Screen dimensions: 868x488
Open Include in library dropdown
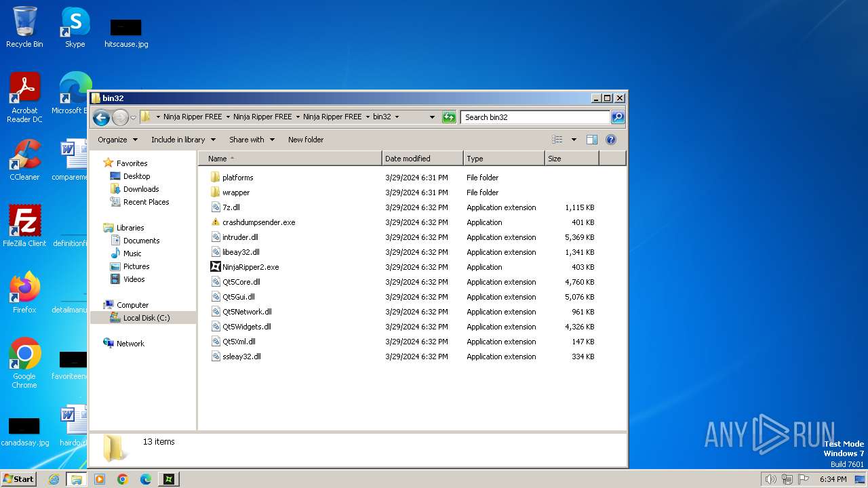[183, 140]
